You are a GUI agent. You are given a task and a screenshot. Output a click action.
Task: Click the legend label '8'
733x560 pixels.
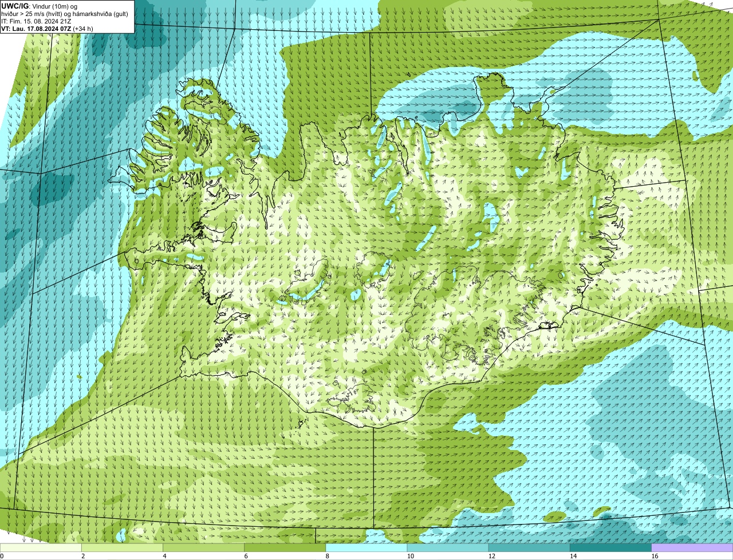pos(327,556)
